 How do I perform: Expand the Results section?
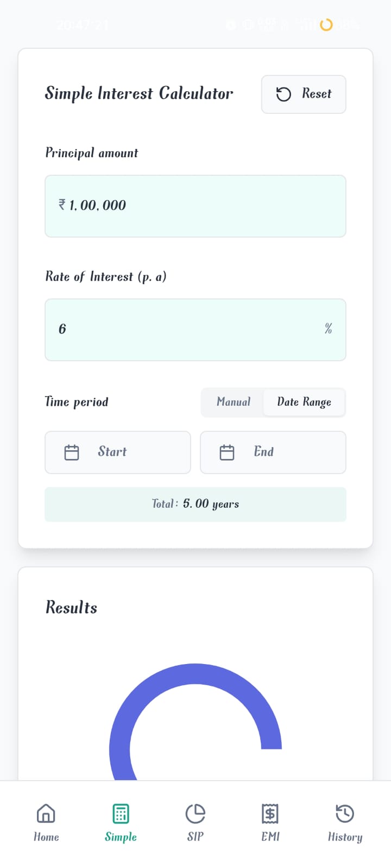71,607
